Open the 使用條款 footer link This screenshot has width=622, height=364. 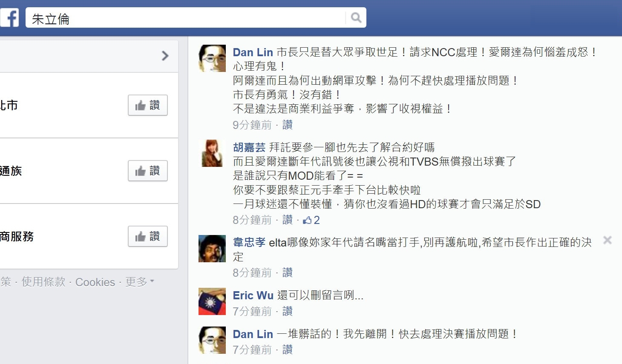[43, 282]
